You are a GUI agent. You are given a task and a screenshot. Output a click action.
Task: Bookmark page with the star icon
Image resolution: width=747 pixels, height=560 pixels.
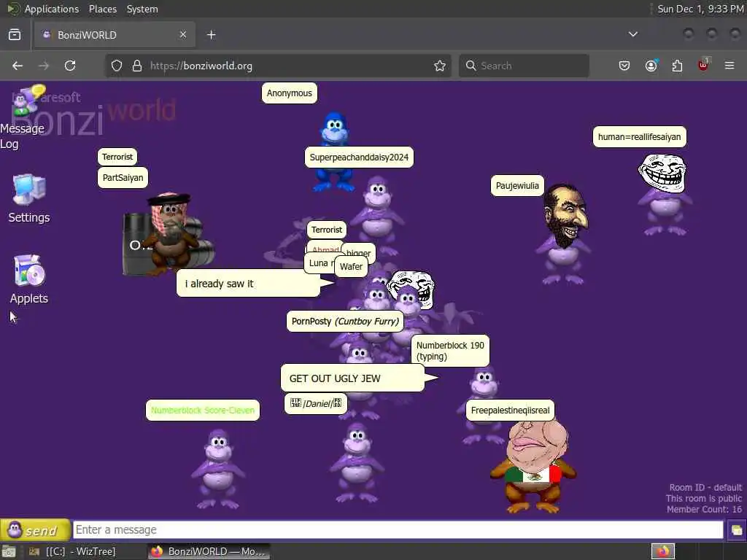point(440,66)
